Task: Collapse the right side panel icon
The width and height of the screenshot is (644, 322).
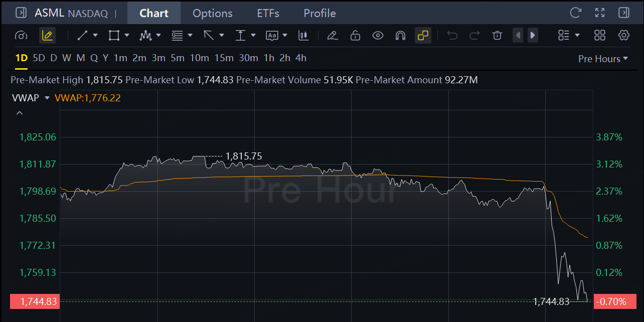Action: (624, 13)
